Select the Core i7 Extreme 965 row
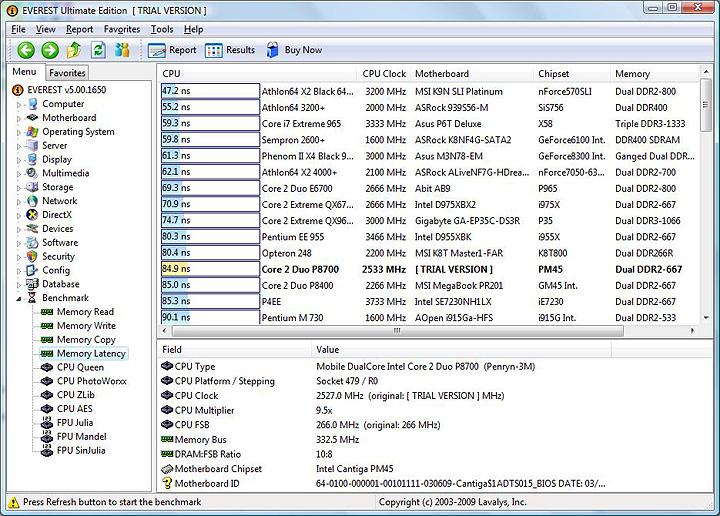This screenshot has width=720, height=516. point(429,124)
